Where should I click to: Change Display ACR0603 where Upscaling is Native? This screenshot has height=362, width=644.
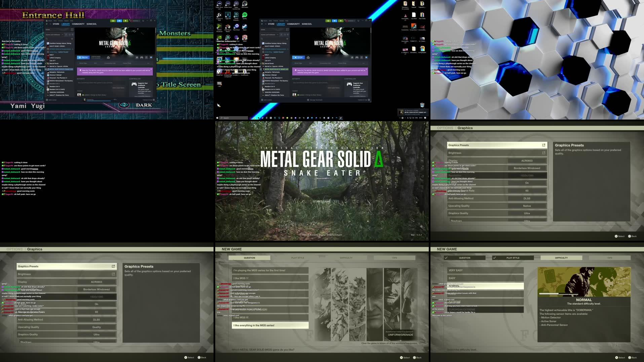(x=527, y=161)
